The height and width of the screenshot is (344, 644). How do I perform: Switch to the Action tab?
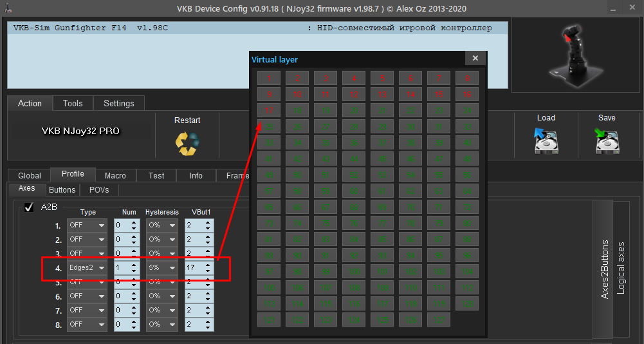point(30,103)
